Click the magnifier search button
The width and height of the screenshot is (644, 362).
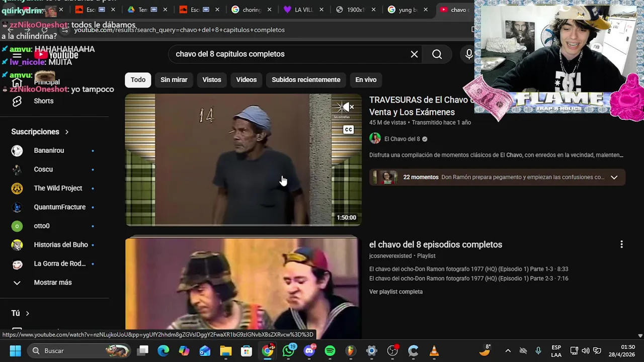437,54
